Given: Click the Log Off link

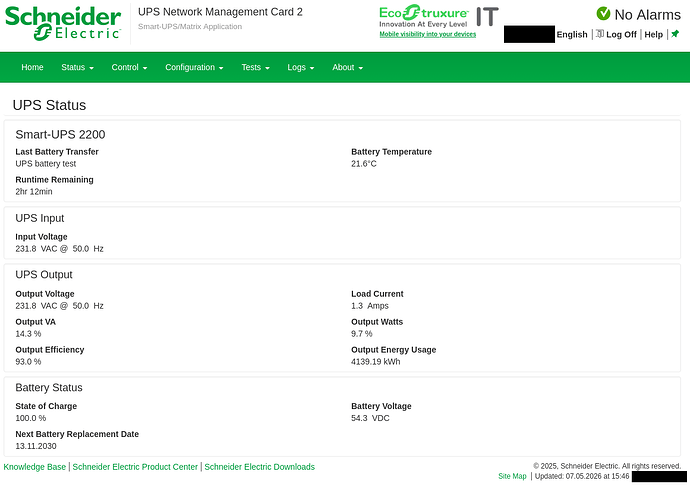Looking at the screenshot, I should pyautogui.click(x=621, y=34).
